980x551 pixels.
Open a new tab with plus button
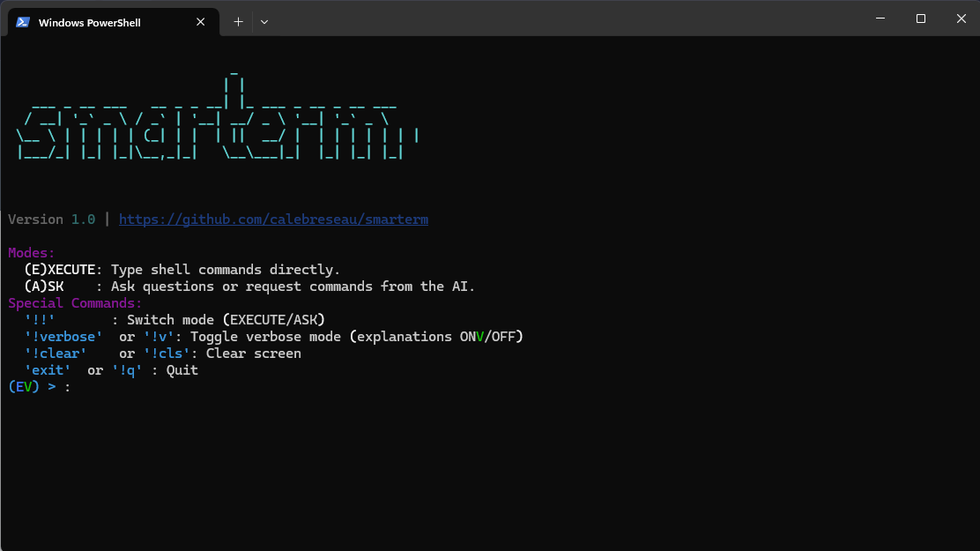(238, 22)
